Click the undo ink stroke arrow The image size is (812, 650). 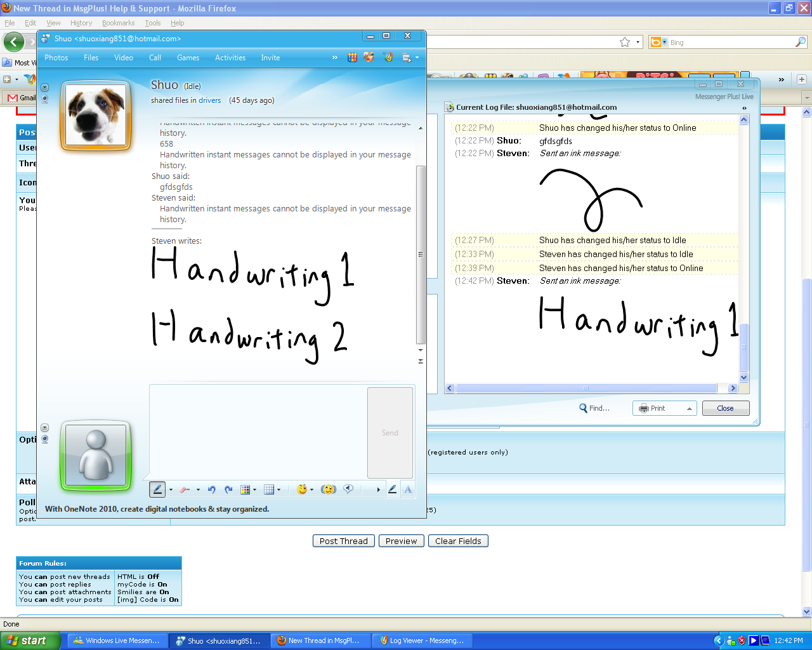[211, 489]
